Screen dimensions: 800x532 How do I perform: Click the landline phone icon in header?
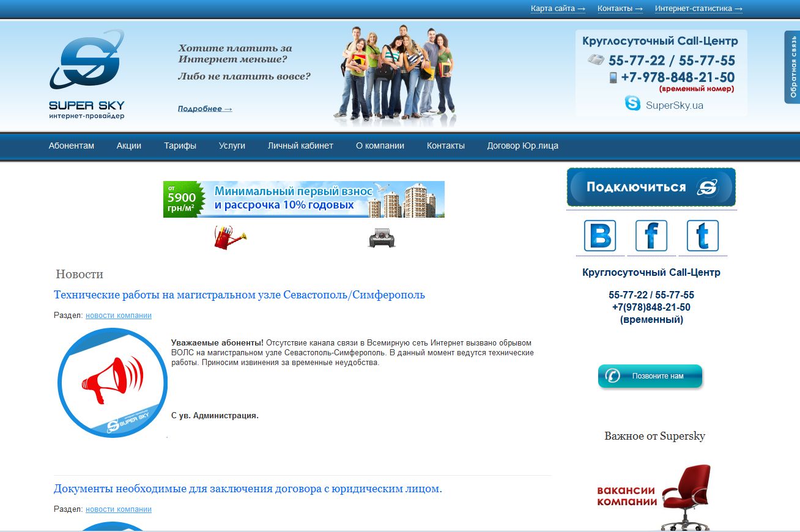coord(596,60)
